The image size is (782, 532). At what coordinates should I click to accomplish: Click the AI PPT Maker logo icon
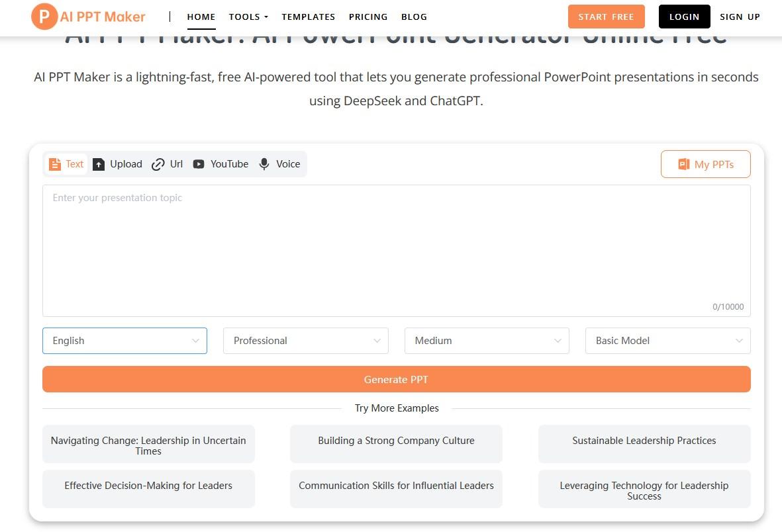[x=44, y=17]
